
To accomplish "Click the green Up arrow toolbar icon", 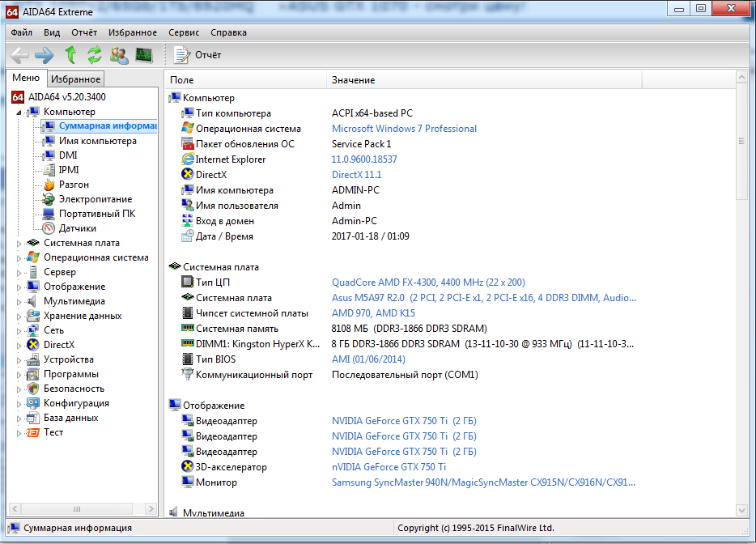I will coord(71,55).
